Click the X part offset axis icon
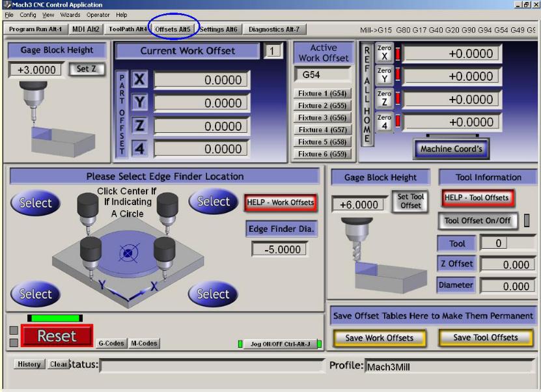 (x=139, y=79)
